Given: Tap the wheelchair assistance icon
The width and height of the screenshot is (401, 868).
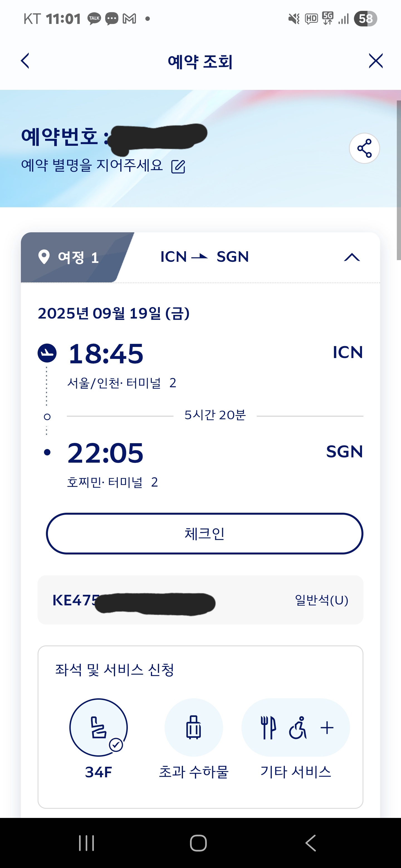Looking at the screenshot, I should [298, 728].
